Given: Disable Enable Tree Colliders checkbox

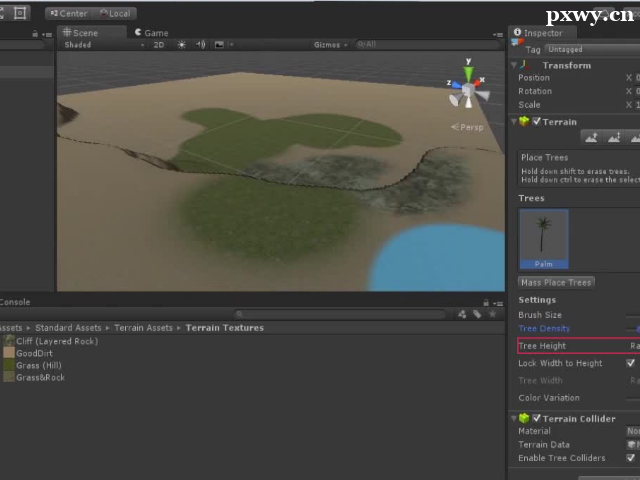Looking at the screenshot, I should [x=630, y=458].
